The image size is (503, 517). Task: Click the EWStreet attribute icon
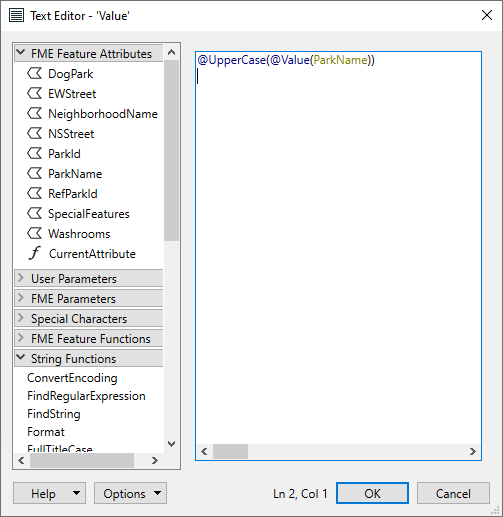pyautogui.click(x=35, y=93)
